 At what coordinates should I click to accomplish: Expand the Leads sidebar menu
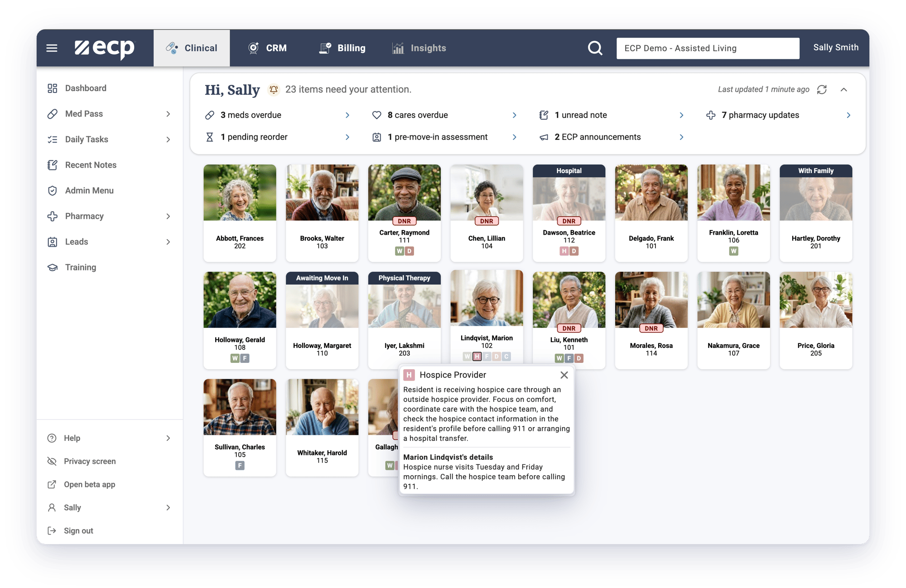110,242
